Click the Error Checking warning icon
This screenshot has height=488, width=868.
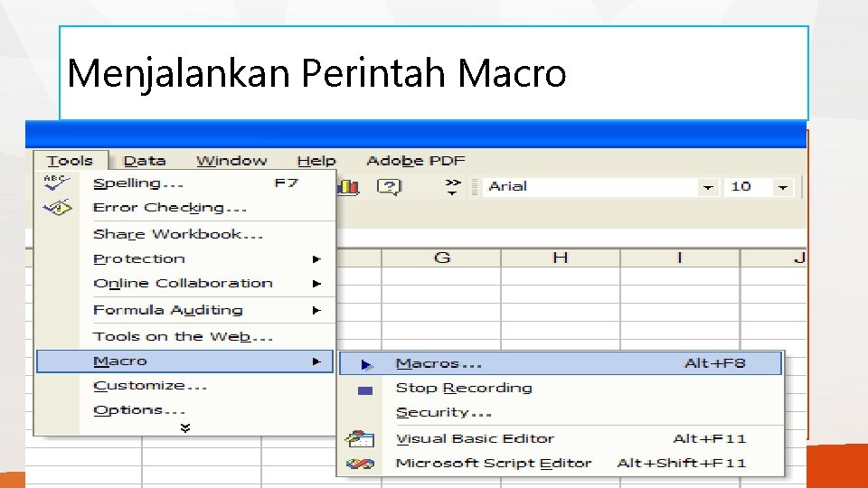tap(58, 208)
